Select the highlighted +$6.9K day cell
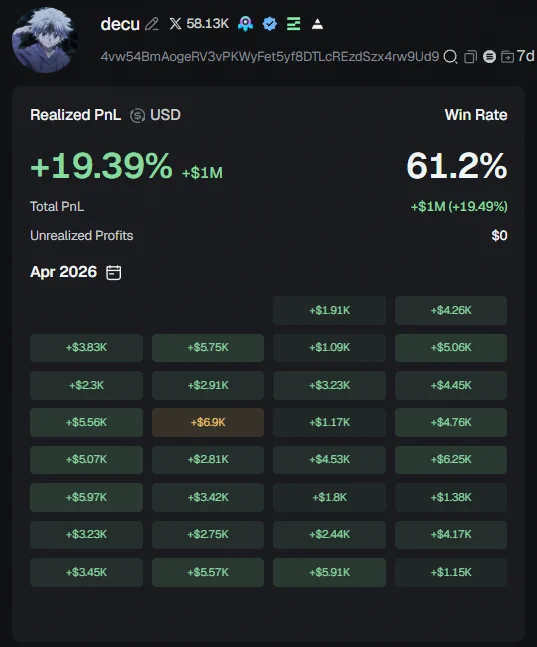The height and width of the screenshot is (647, 537). [x=208, y=423]
